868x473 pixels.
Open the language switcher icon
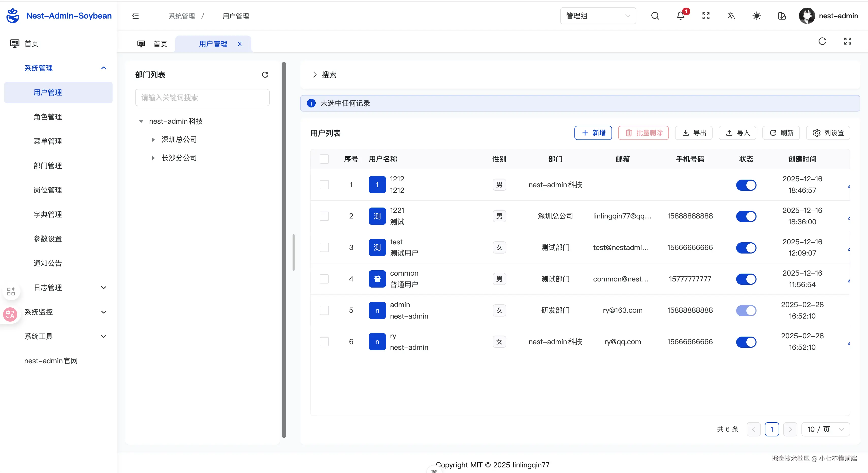coord(731,16)
